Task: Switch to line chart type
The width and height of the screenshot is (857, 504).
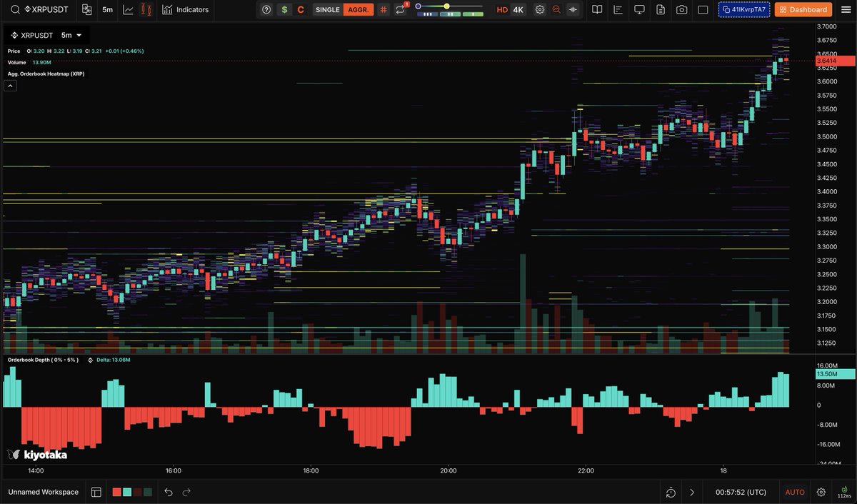Action: click(128, 10)
